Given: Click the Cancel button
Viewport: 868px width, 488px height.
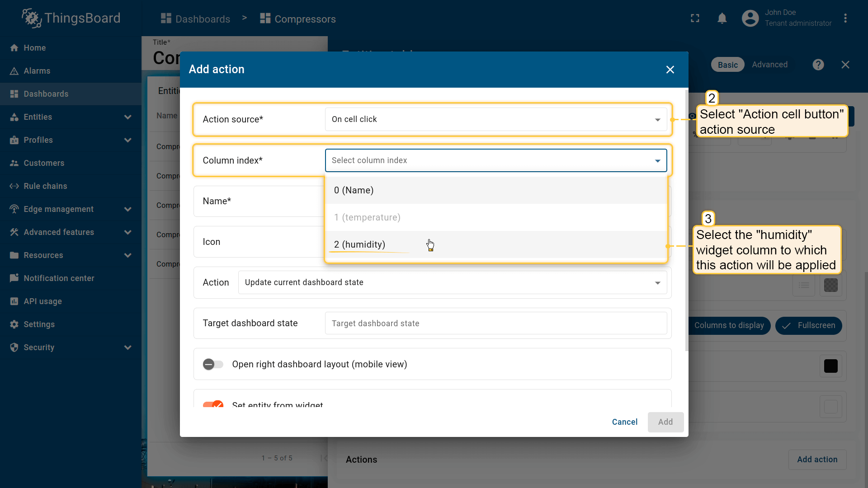Looking at the screenshot, I should (624, 422).
